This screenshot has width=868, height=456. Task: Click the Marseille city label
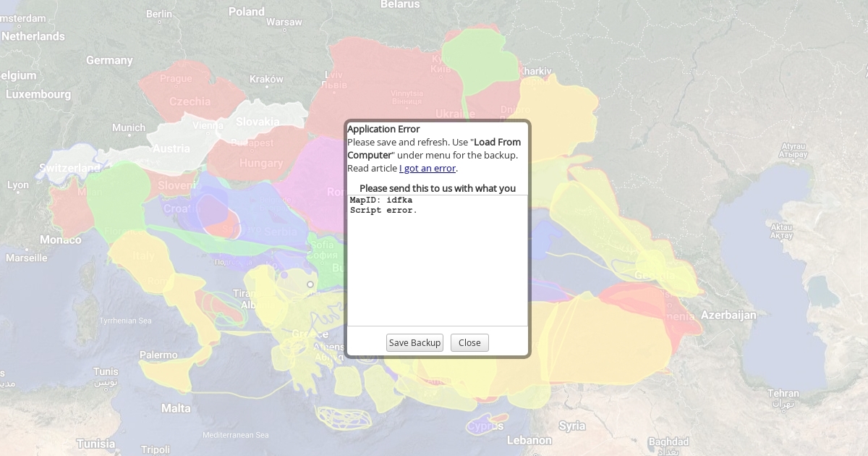tap(27, 258)
